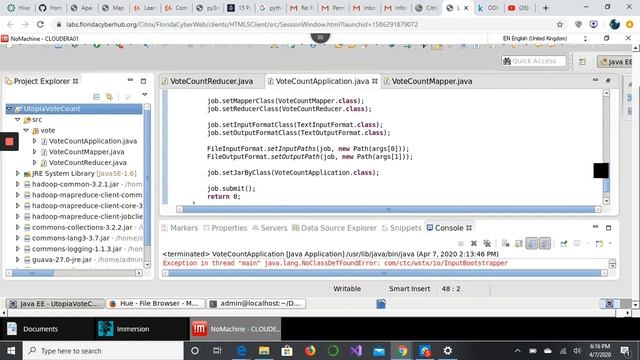This screenshot has width=640, height=360.
Task: Toggle Scroll Lock in Console
Action: [518, 243]
